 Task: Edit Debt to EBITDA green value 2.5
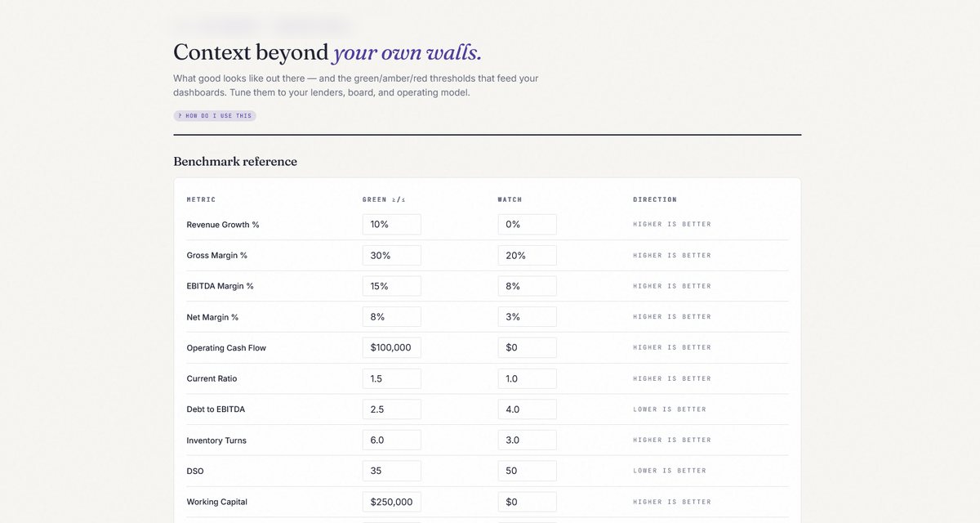click(x=392, y=409)
